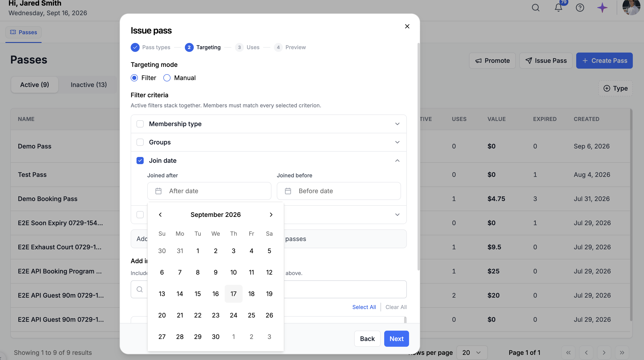Jump to the Uses wizard step
Viewport: 644px width, 360px height.
[x=247, y=47]
